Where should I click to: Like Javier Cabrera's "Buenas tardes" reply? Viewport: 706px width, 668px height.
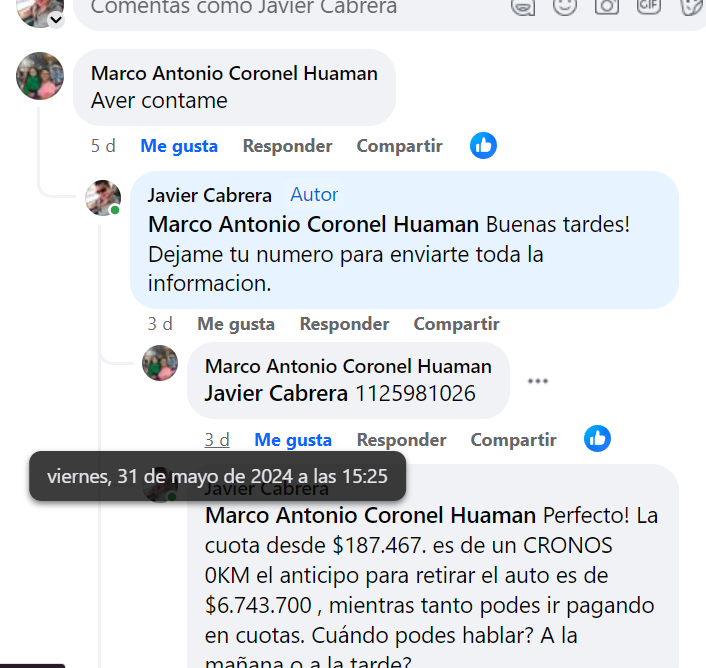pyautogui.click(x=236, y=324)
